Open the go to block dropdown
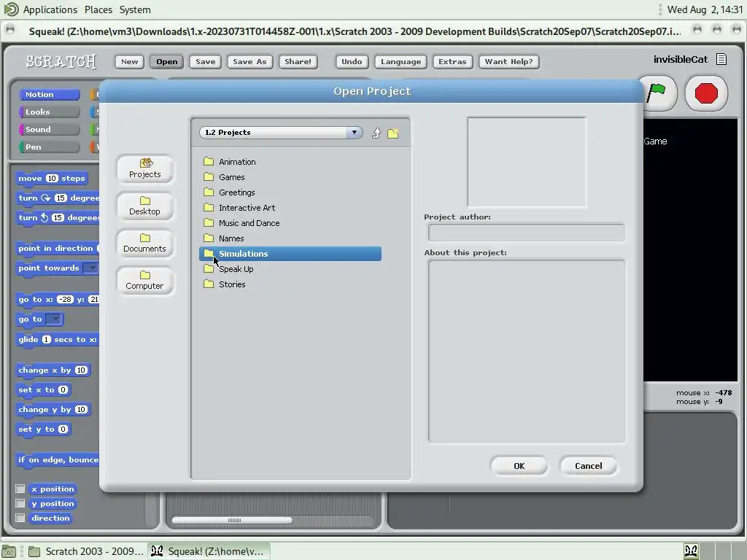 (x=54, y=319)
